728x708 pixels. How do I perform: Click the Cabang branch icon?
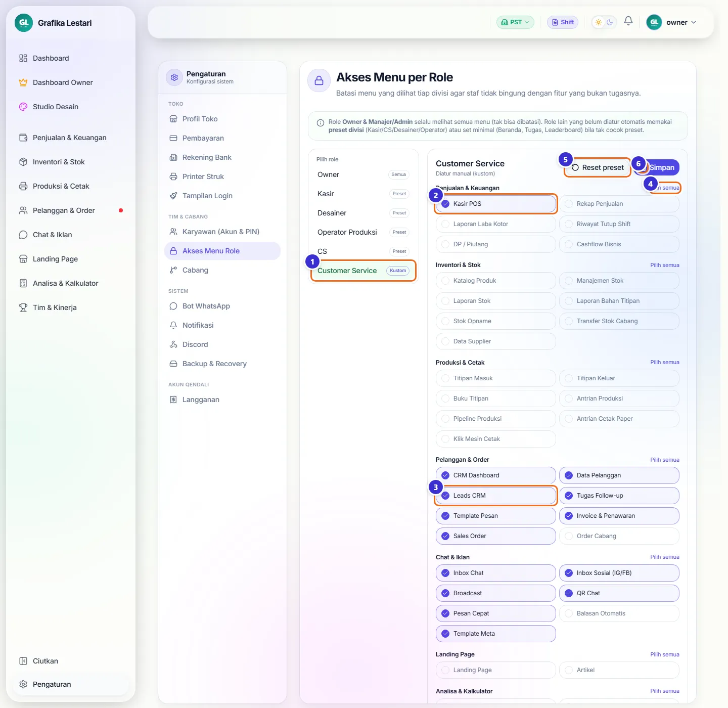click(173, 270)
